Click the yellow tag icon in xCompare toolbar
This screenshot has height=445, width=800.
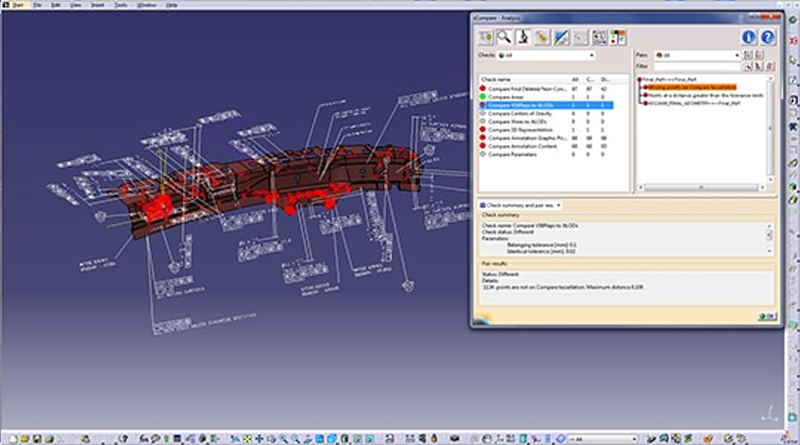542,37
